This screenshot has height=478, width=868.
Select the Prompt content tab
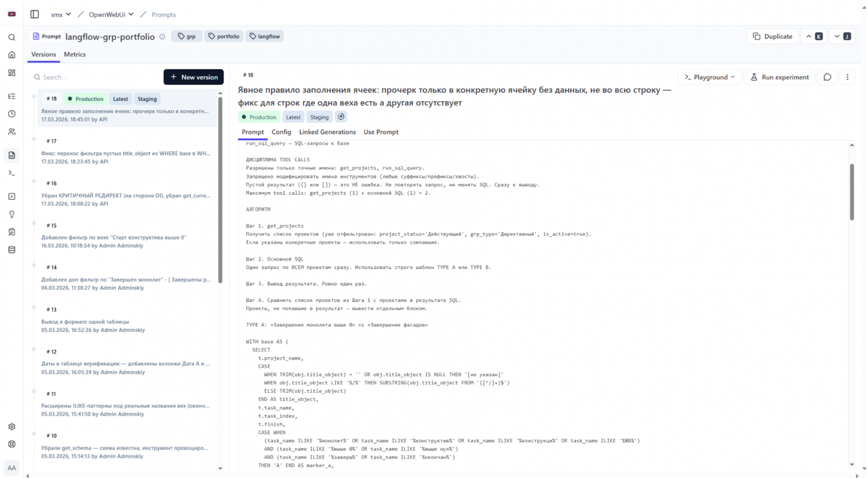click(253, 132)
